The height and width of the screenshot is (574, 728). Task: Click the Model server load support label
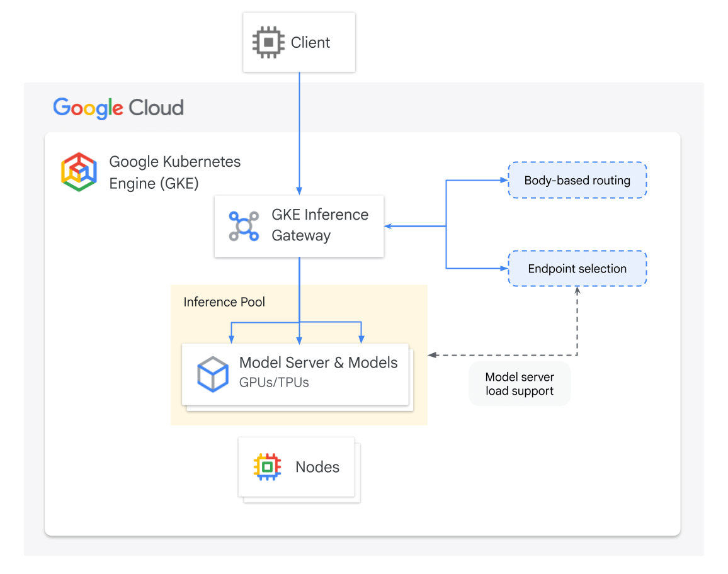520,384
